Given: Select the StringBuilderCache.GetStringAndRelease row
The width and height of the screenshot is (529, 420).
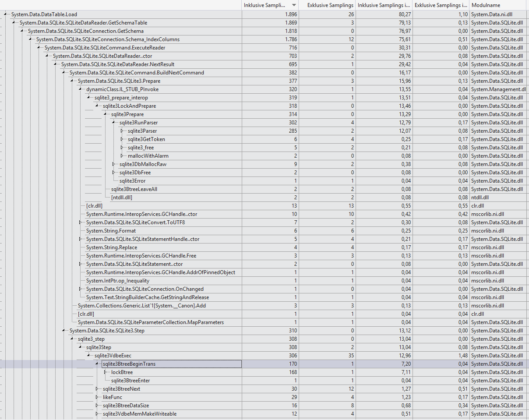Looking at the screenshot, I should (x=148, y=297).
